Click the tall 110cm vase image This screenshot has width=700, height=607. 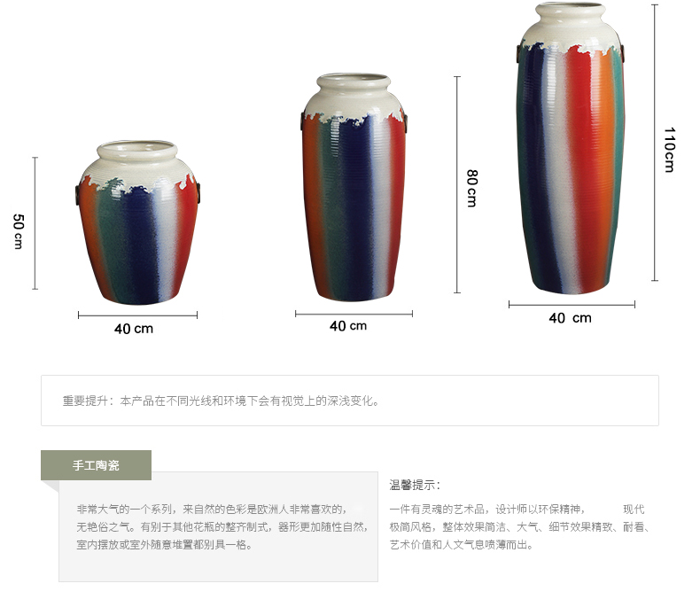(x=571, y=148)
